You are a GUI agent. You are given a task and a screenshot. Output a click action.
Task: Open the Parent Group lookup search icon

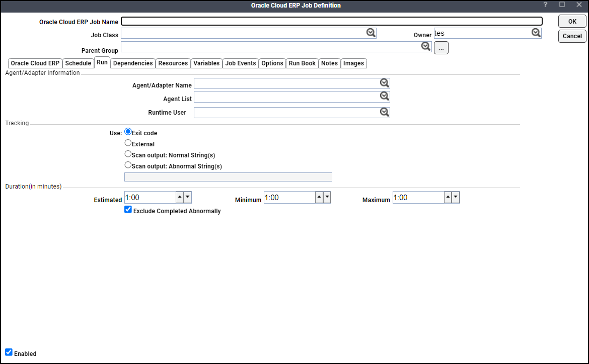click(425, 47)
